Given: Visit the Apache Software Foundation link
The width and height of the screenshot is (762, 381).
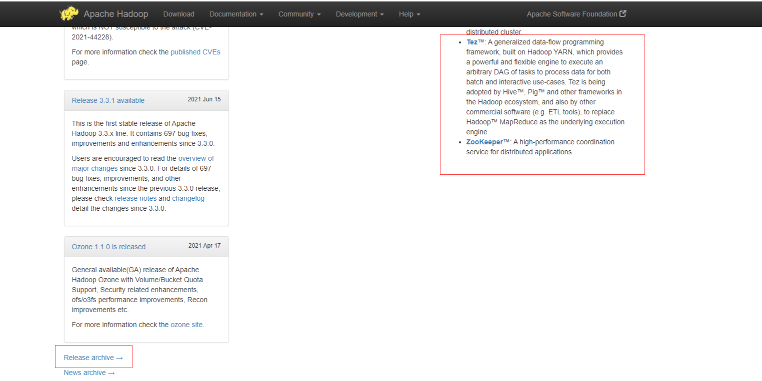Looking at the screenshot, I should (572, 14).
